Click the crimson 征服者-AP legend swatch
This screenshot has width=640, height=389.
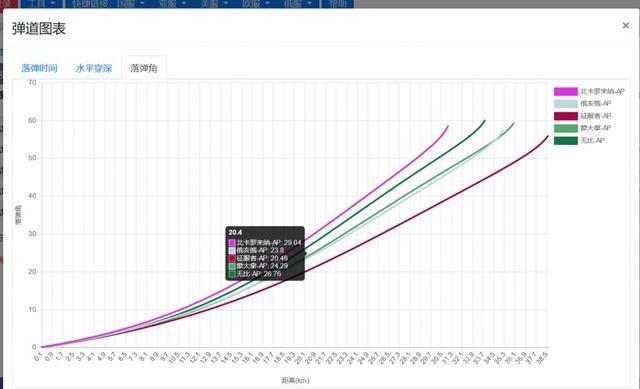tap(565, 116)
